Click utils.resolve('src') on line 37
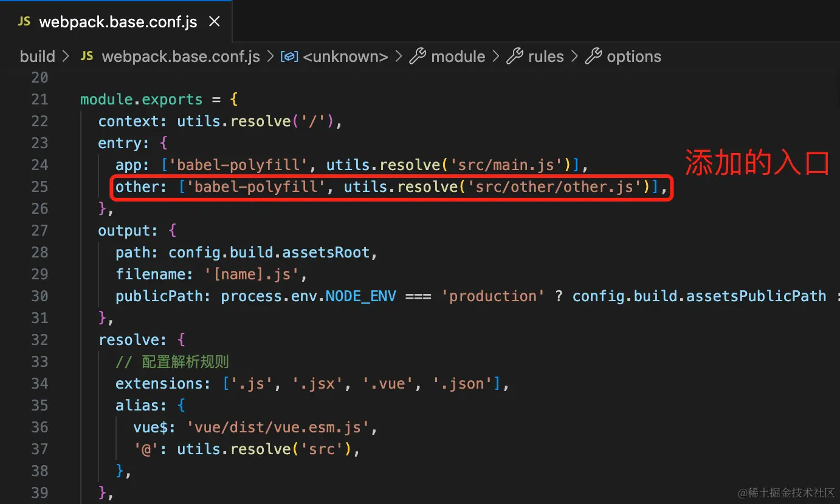The width and height of the screenshot is (840, 504). [264, 449]
